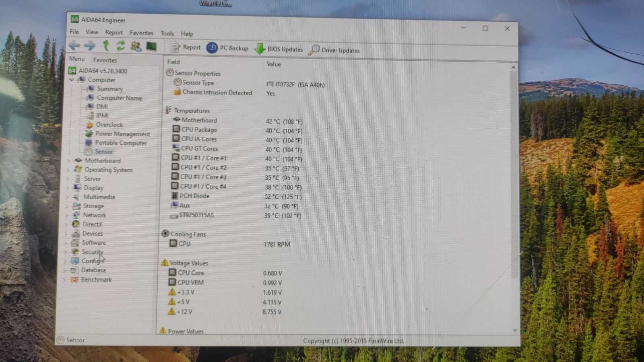
Task: Click the Forward navigation arrow
Action: tap(90, 46)
